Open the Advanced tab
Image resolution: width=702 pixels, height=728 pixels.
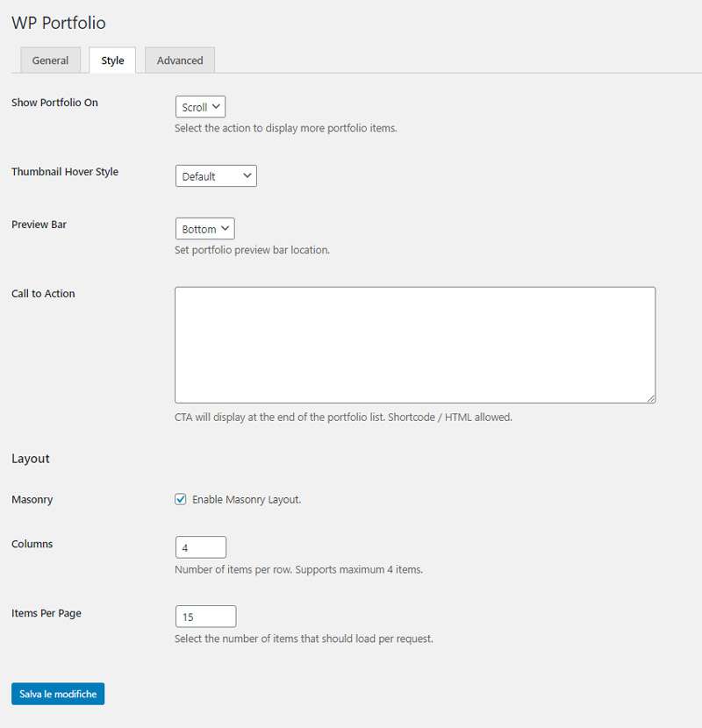[x=180, y=61]
